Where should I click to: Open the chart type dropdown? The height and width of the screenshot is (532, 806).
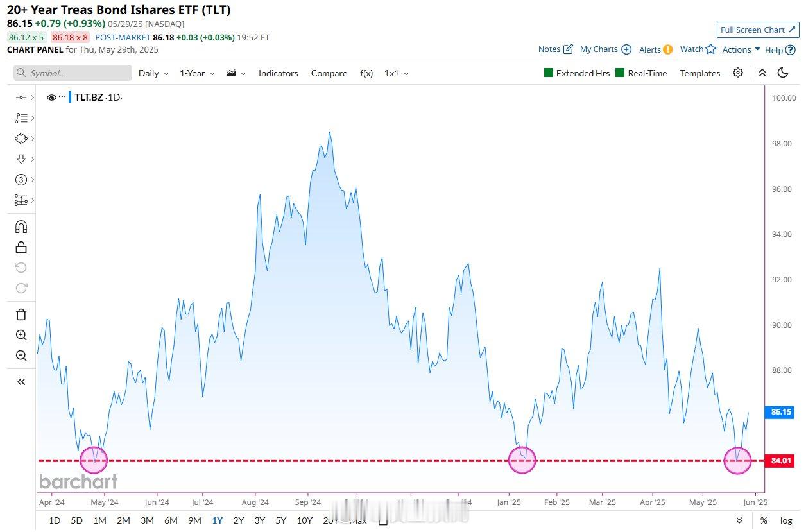coord(236,73)
